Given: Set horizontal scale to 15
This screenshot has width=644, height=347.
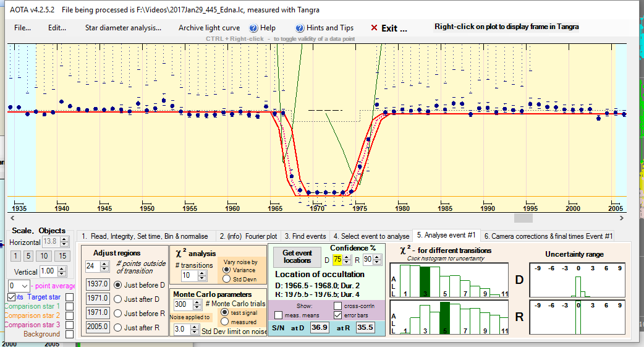Looking at the screenshot, I should 62,255.
